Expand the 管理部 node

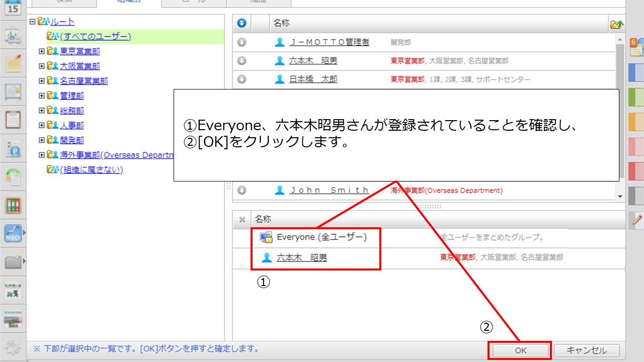click(42, 96)
